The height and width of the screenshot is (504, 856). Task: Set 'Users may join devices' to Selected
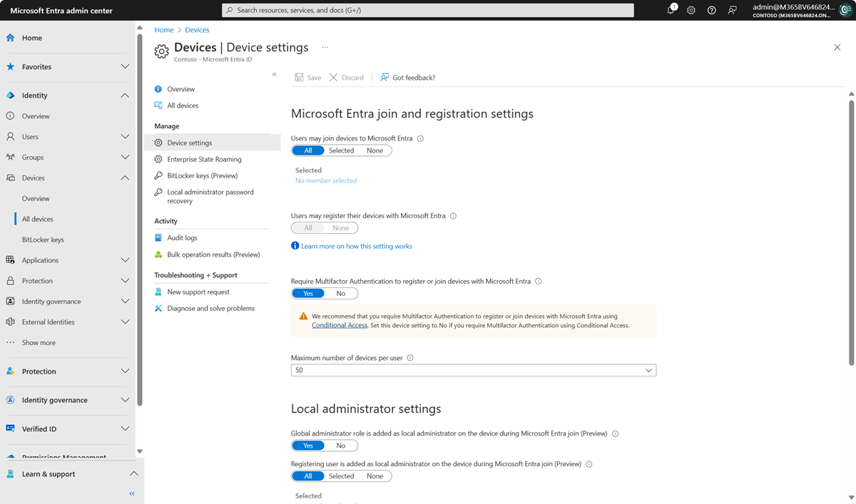[341, 150]
